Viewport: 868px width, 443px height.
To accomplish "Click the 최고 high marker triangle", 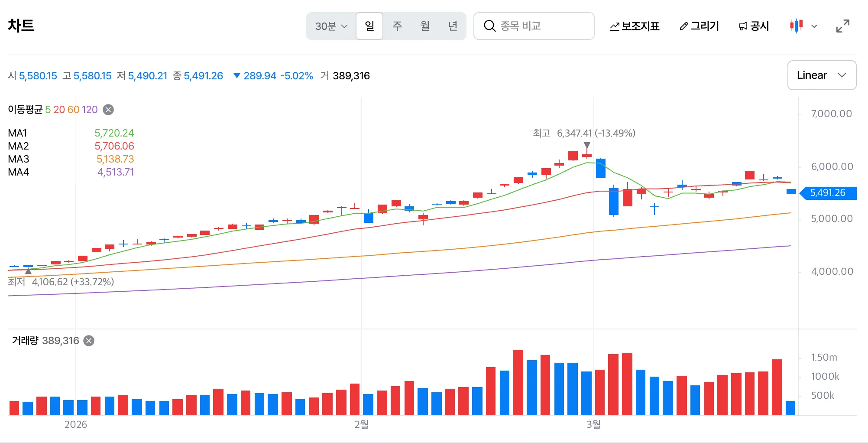I will tap(587, 145).
